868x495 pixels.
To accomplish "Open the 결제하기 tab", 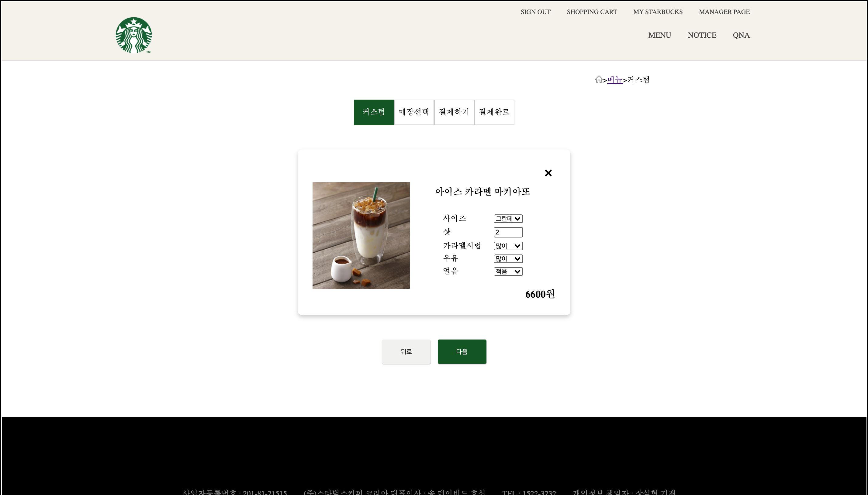I will (454, 112).
